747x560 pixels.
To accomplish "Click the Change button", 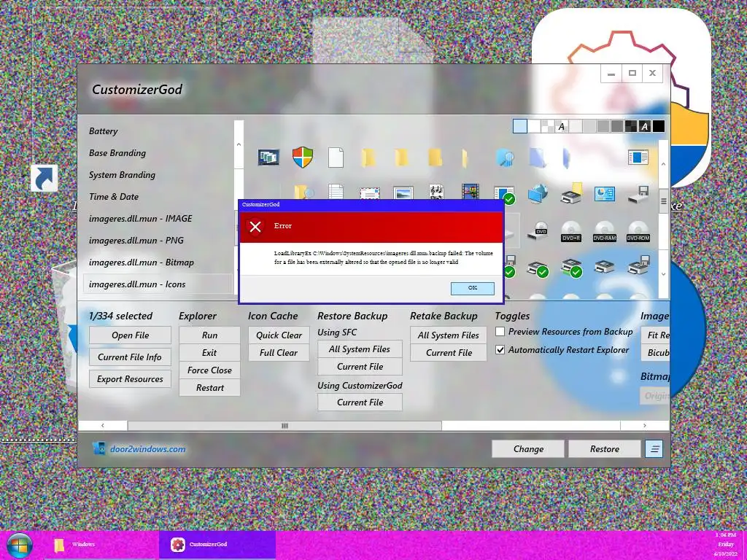I will coord(528,448).
